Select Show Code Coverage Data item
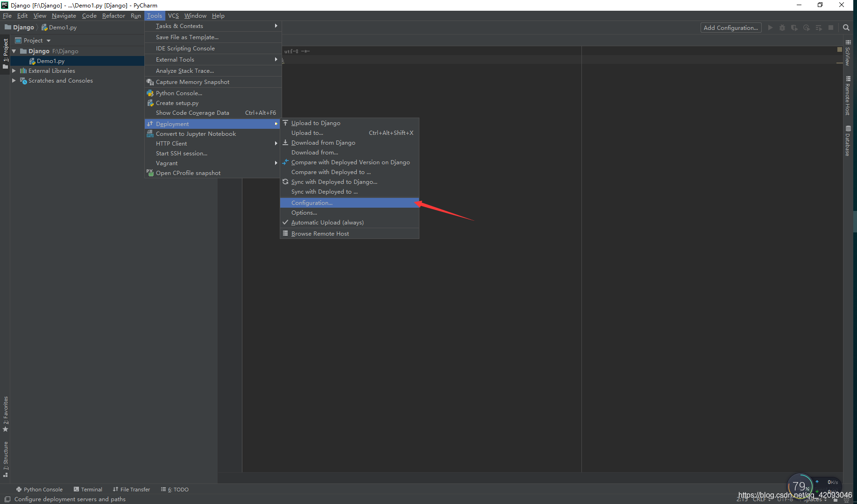 (x=212, y=113)
